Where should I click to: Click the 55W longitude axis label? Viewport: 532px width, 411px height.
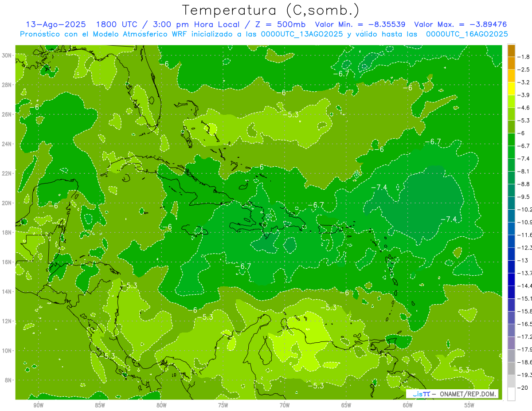coord(469,405)
